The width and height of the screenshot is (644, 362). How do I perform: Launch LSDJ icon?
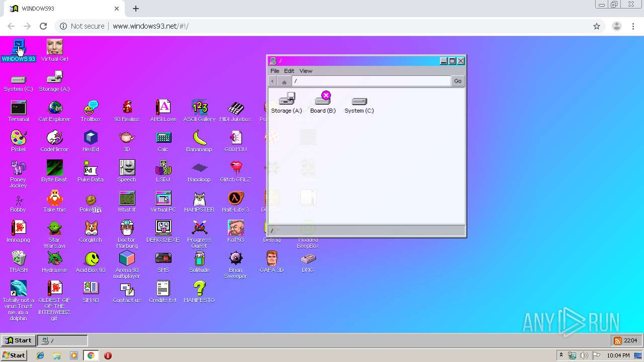click(x=163, y=171)
